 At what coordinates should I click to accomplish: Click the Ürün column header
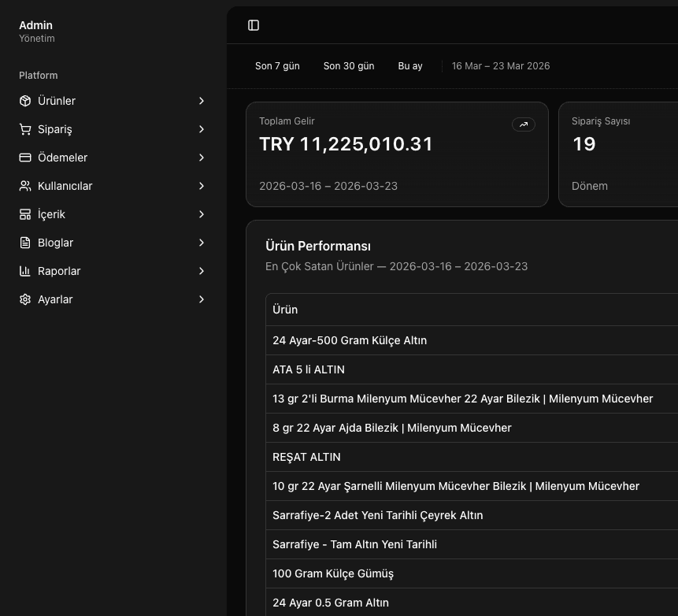point(285,310)
